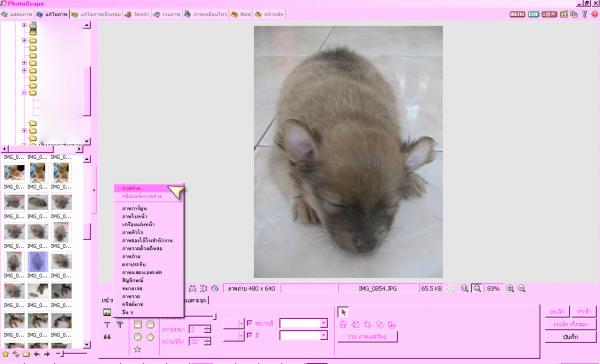This screenshot has width=600, height=364.
Task: Select the arrow pointer tool in the object panel
Action: (343, 312)
